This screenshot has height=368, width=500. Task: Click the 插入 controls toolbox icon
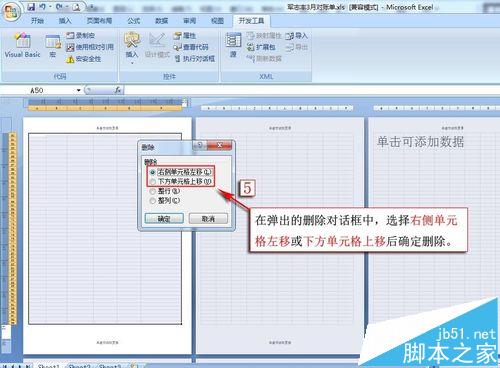click(x=132, y=41)
